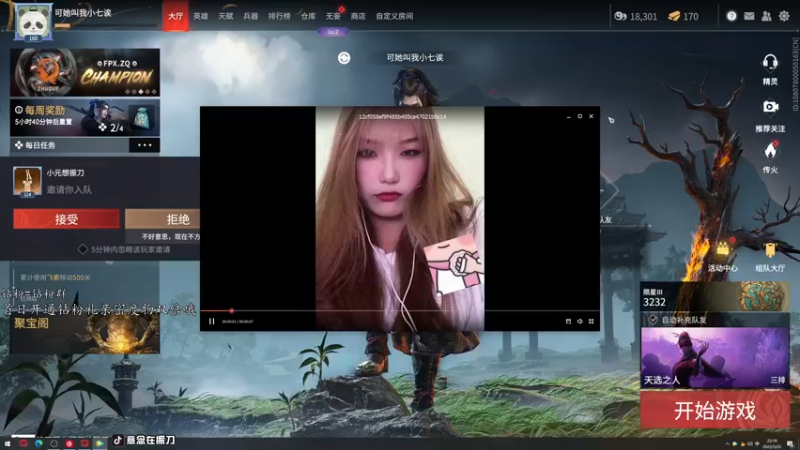The width and height of the screenshot is (800, 450).
Task: Click the weekly reward bag icon
Action: [x=142, y=118]
